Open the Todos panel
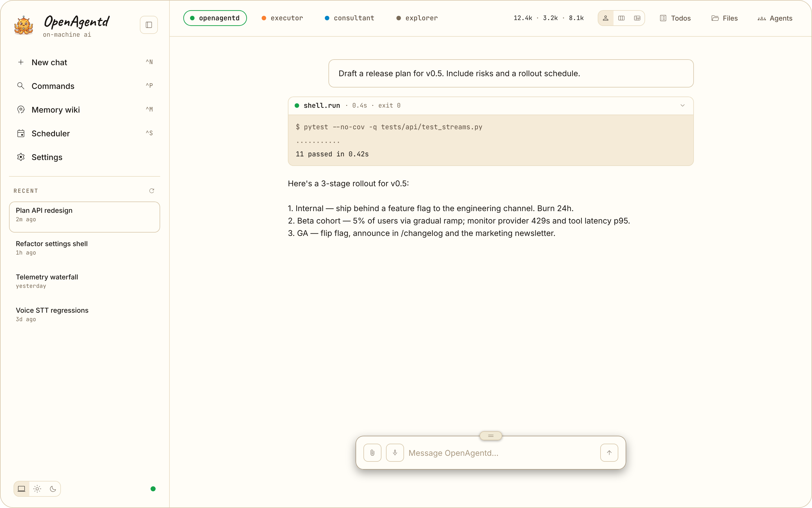Viewport: 812px width, 508px height. pyautogui.click(x=675, y=18)
